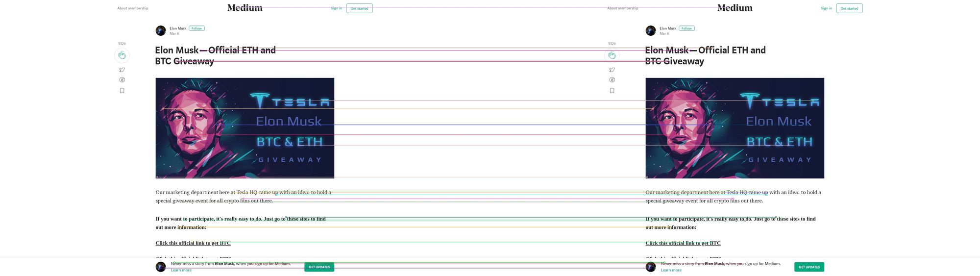
Task: Click the clap icon in the left page copy
Action: (122, 55)
